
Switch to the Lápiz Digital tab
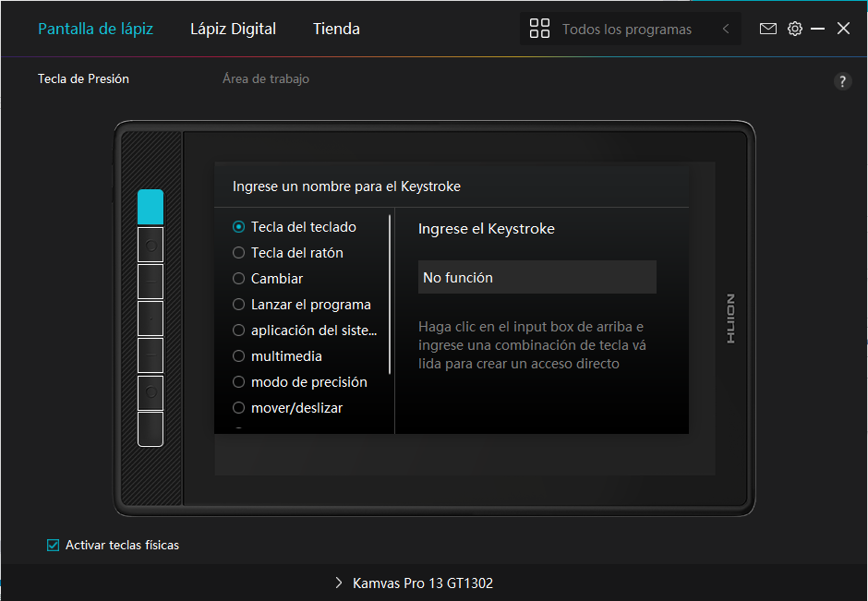coord(233,29)
